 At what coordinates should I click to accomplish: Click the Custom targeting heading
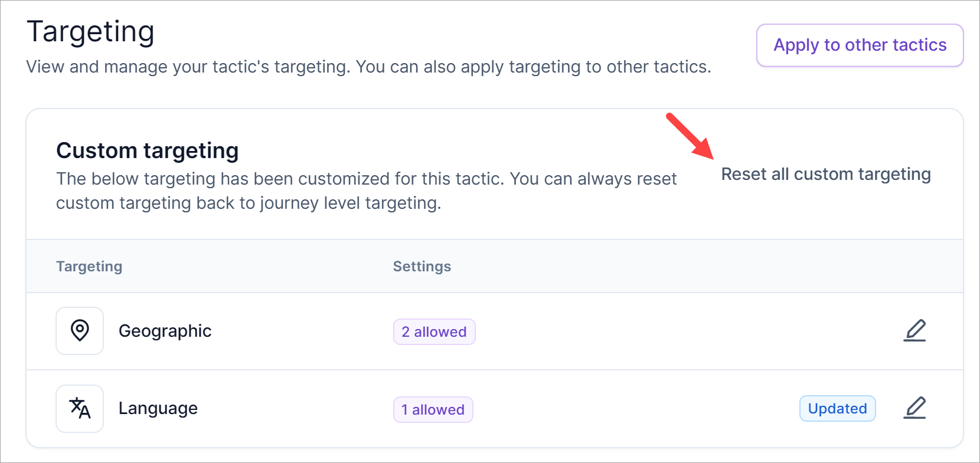147,151
